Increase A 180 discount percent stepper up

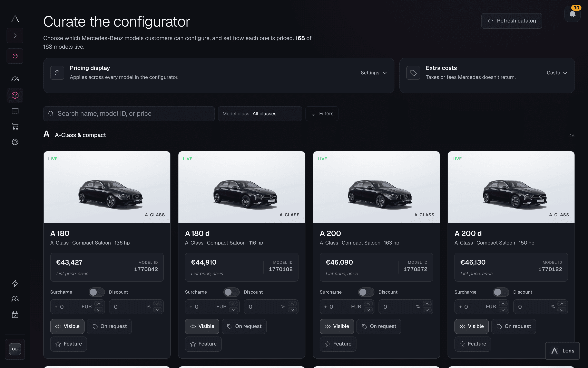click(x=158, y=304)
